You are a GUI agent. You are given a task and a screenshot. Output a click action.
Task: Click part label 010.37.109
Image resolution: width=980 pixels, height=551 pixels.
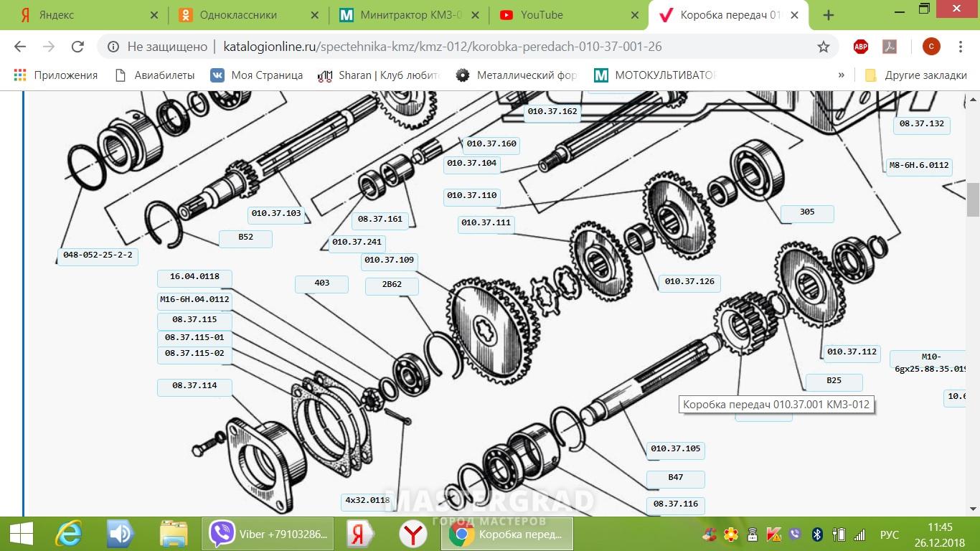click(390, 260)
